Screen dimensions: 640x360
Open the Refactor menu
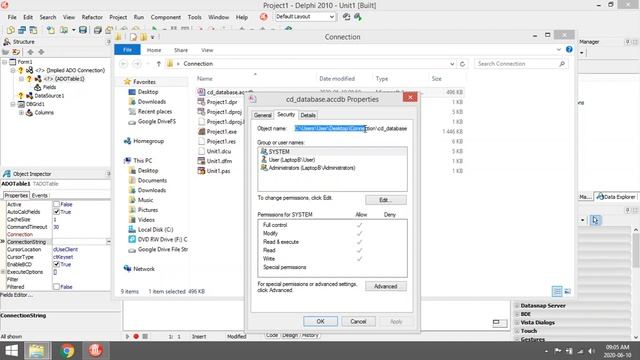coord(92,17)
